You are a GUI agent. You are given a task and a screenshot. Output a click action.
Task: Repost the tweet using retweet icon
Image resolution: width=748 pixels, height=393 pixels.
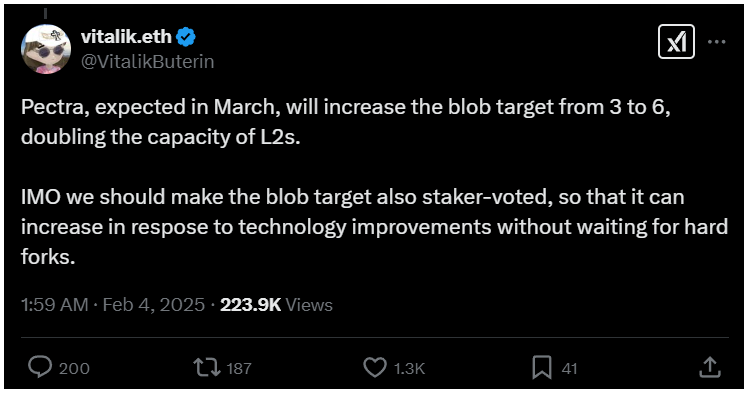point(207,368)
